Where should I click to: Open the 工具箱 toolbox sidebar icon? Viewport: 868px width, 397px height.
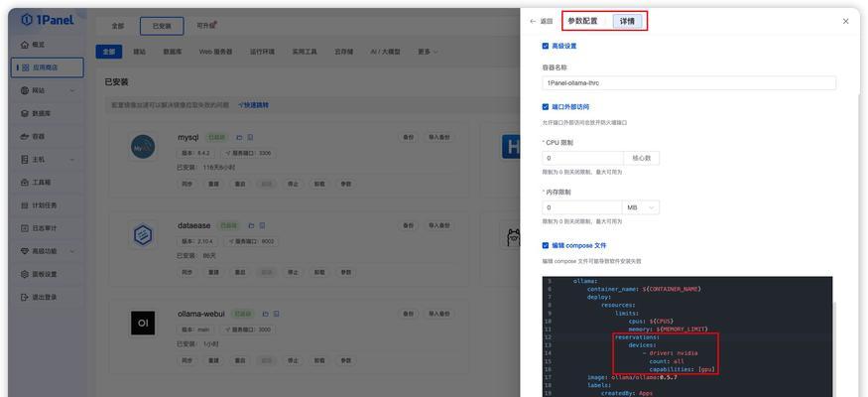pos(25,183)
